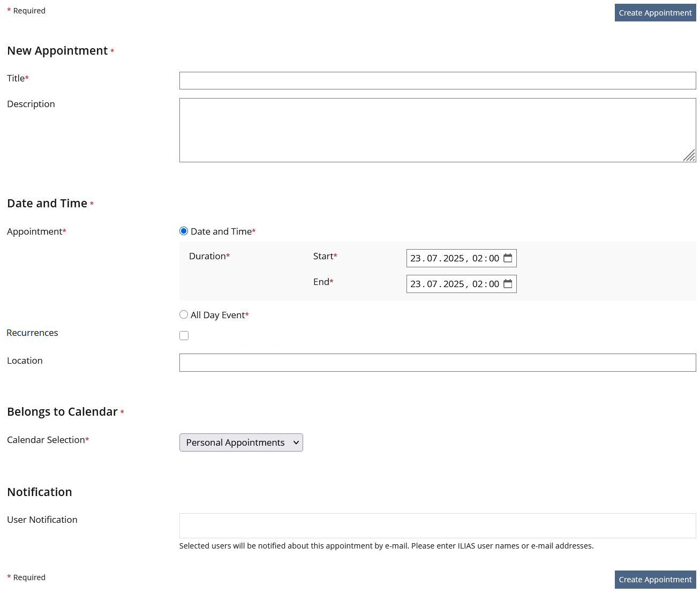
Task: Open the End date calendar picker icon
Action: click(x=508, y=284)
